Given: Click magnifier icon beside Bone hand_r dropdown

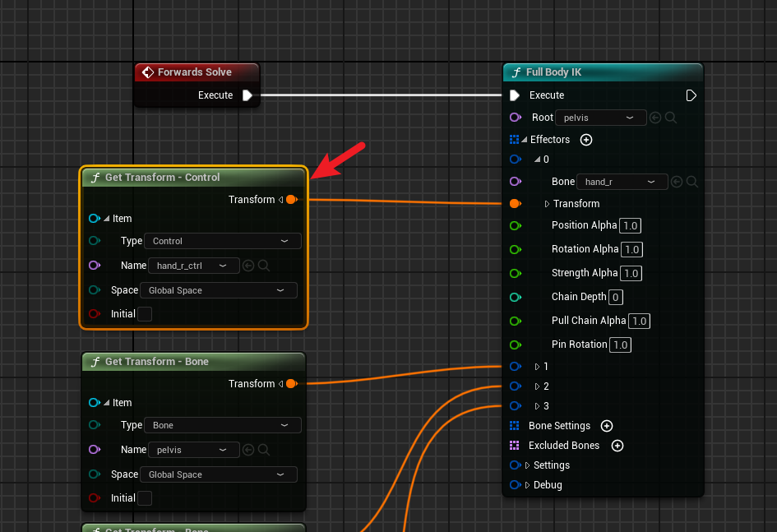Looking at the screenshot, I should (692, 182).
